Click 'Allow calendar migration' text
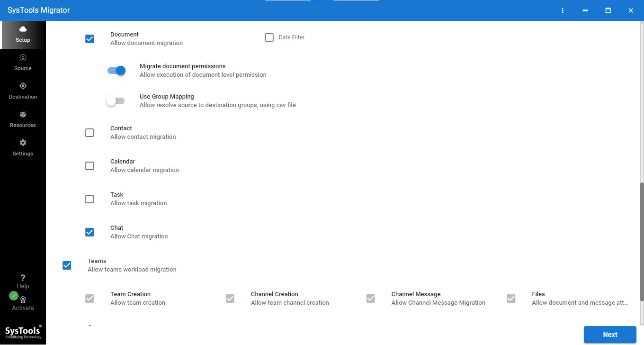 click(x=144, y=170)
